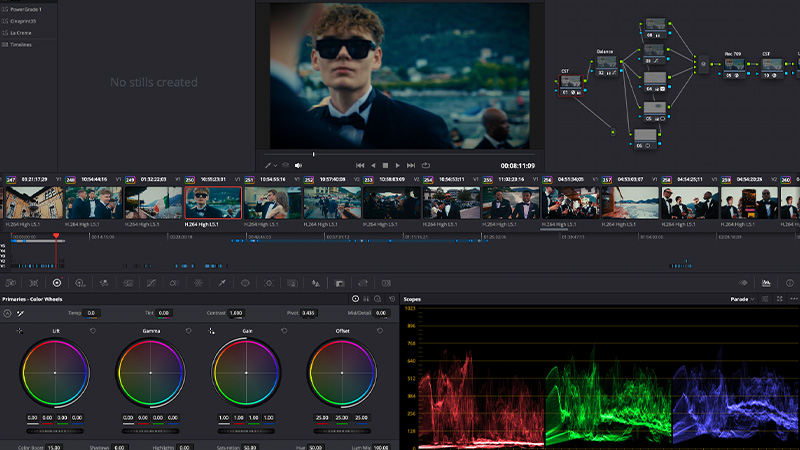
Task: Click the Contrast value field
Action: click(x=236, y=313)
